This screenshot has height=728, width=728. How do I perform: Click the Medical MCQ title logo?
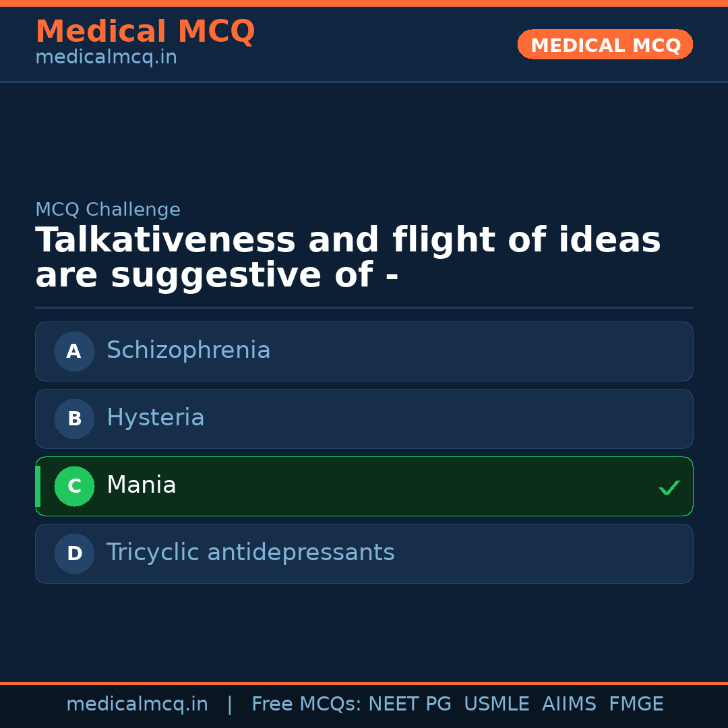pos(145,32)
